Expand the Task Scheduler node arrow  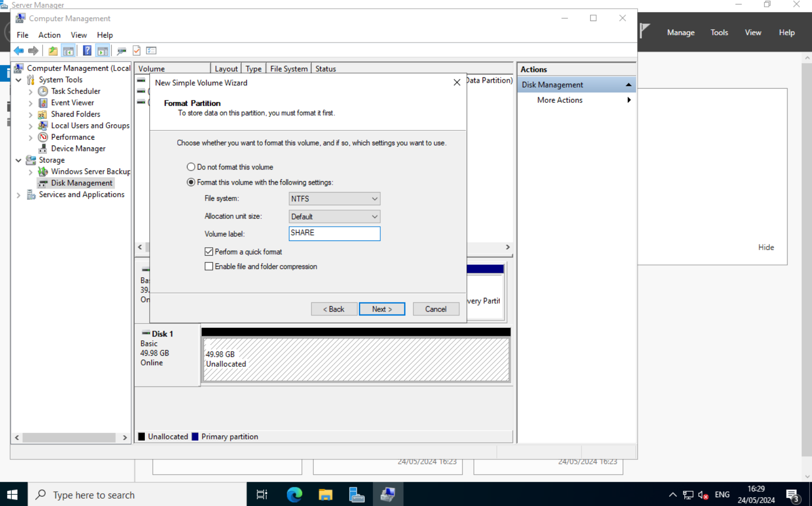[30, 92]
